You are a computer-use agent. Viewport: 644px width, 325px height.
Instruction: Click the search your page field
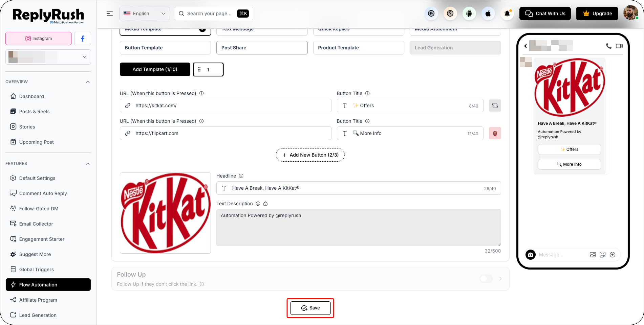tap(214, 14)
